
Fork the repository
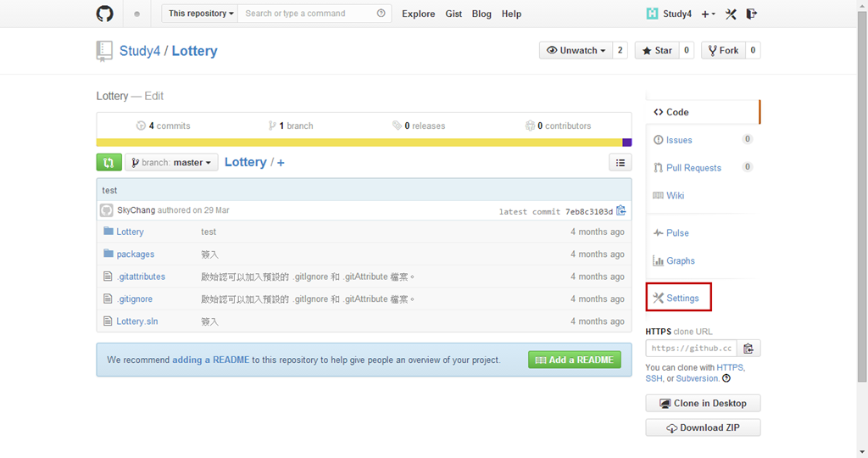click(724, 50)
